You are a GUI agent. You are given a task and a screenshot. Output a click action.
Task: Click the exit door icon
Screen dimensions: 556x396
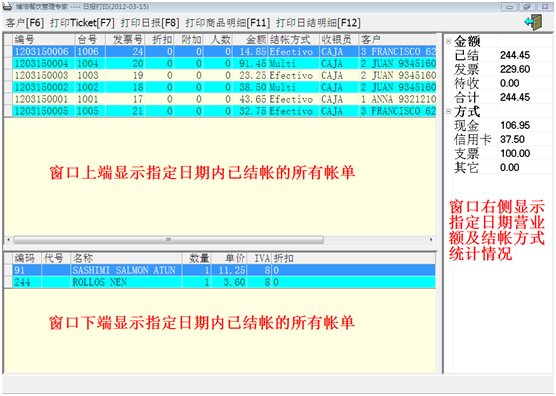(534, 22)
